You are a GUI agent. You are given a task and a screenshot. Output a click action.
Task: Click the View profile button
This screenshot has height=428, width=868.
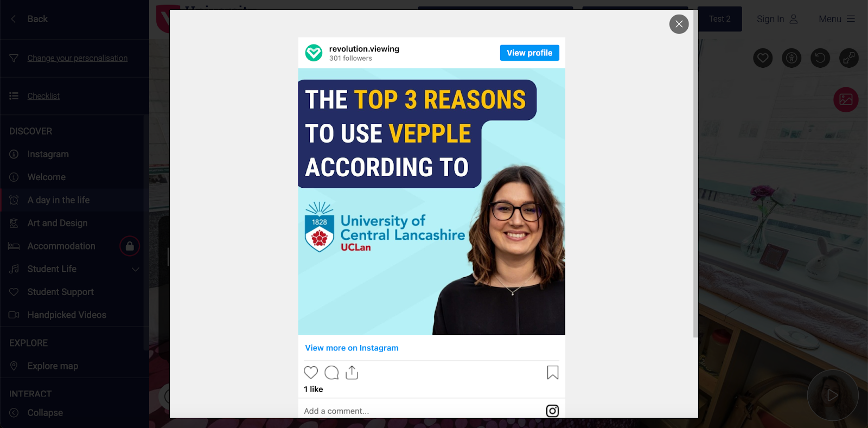coord(529,53)
